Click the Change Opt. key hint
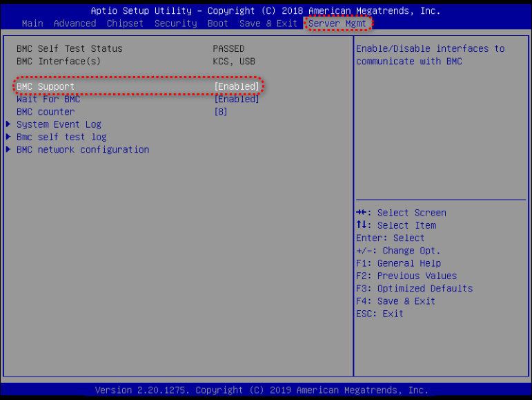The width and height of the screenshot is (532, 400). pos(398,251)
